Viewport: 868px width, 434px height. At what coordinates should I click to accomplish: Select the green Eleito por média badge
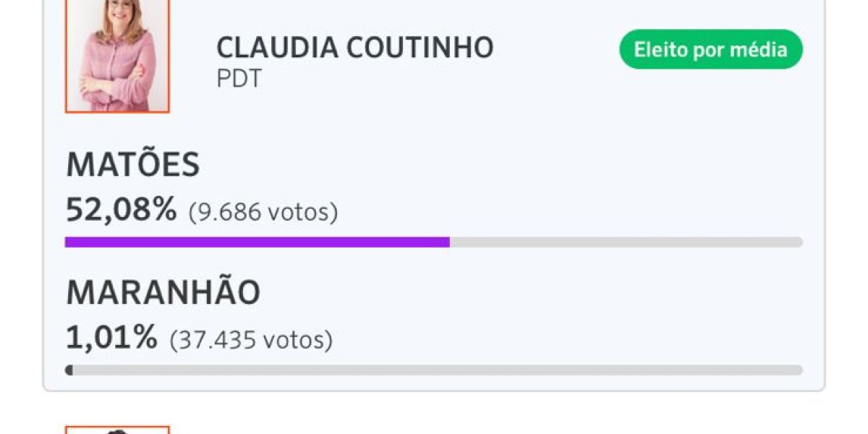[710, 49]
